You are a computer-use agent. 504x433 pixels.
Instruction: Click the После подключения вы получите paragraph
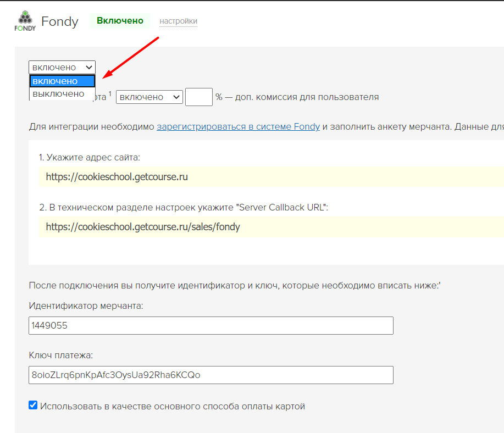pyautogui.click(x=235, y=285)
